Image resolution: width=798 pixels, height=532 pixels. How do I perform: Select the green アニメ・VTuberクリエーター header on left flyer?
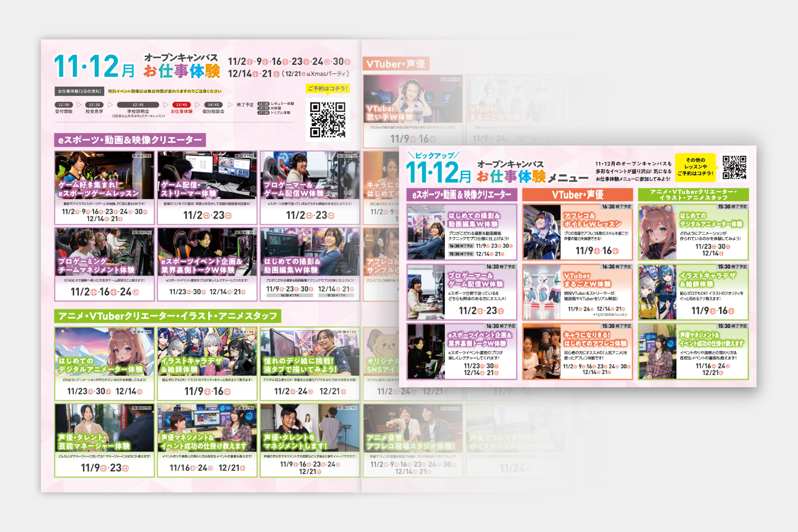coord(167,316)
